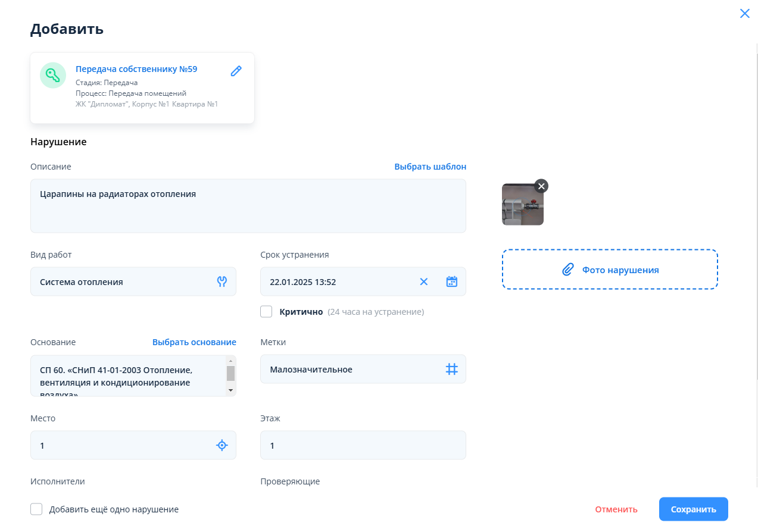Click the wrench icon in Вид работ
Viewport: 758px width, 532px height.
point(222,281)
